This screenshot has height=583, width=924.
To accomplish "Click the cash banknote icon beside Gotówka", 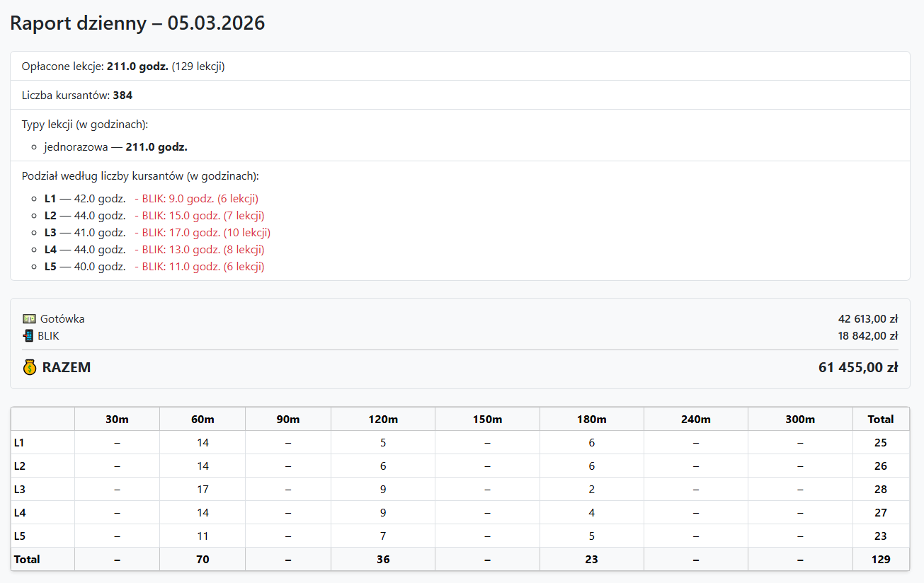I will coord(29,319).
